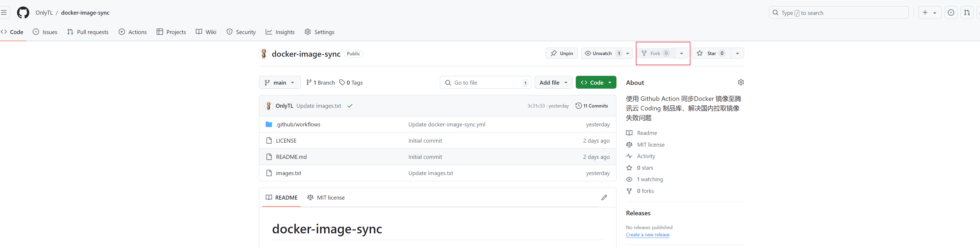Click the file icon beside LICENSE
This screenshot has height=248, width=980.
pos(269,141)
